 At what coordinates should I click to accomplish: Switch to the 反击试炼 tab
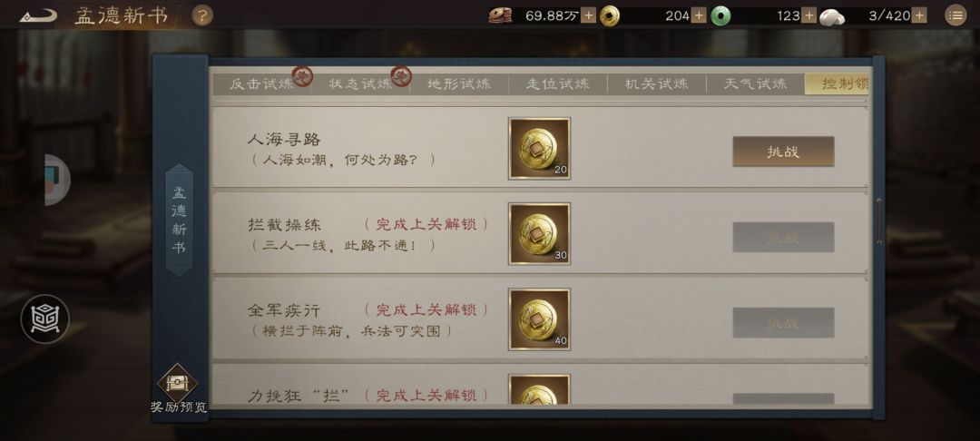261,83
